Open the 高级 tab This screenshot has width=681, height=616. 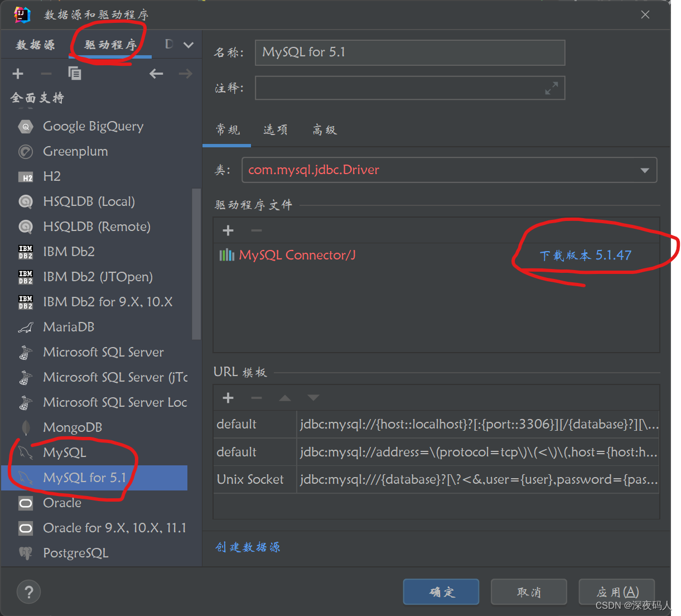(325, 130)
